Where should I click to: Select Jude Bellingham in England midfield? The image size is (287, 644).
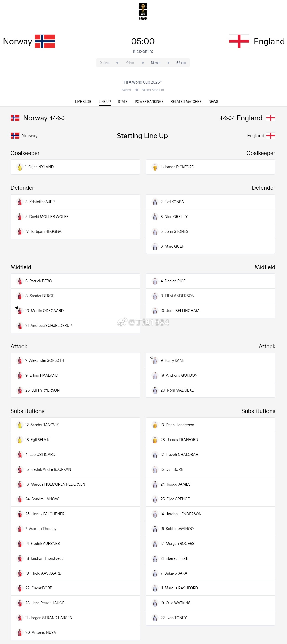click(210, 311)
